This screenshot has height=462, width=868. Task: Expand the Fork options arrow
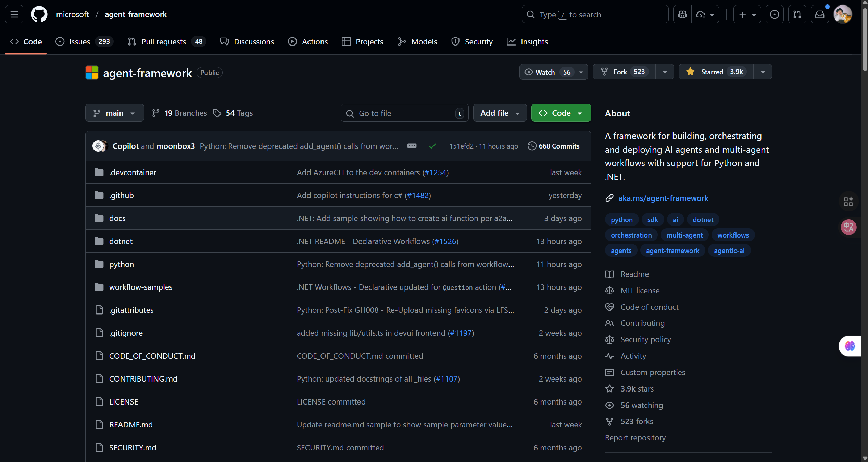tap(665, 72)
